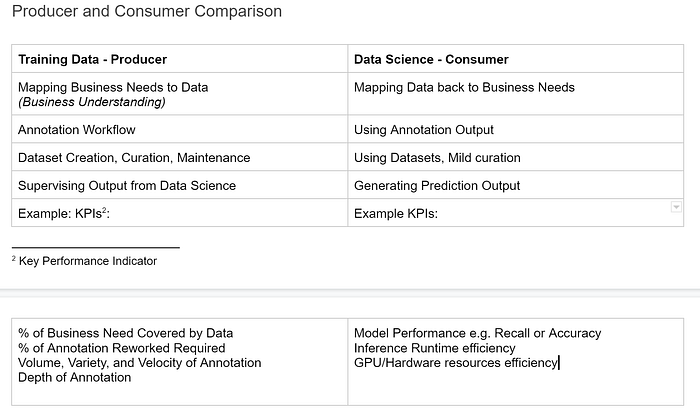Click the 'Mapping Data back to Business Needs' cell
Viewport: 700px width, 419px height.
tap(516, 94)
